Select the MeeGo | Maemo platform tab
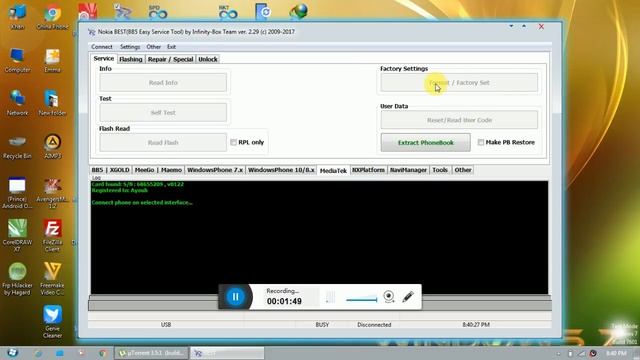Image resolution: width=640 pixels, height=360 pixels. pos(158,170)
